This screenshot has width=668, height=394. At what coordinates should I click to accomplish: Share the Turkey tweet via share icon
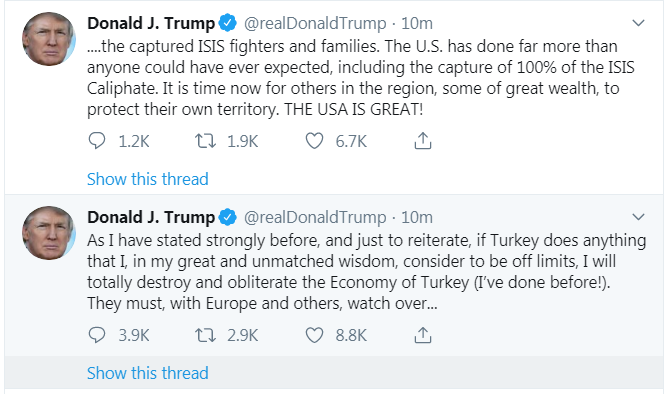coord(423,335)
